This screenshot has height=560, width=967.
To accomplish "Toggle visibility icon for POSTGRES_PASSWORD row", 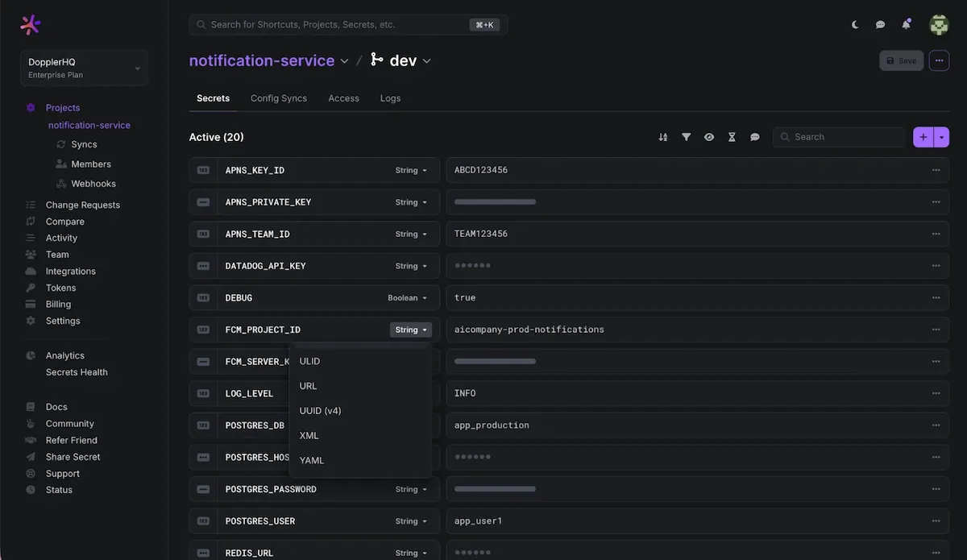I will coord(203,489).
